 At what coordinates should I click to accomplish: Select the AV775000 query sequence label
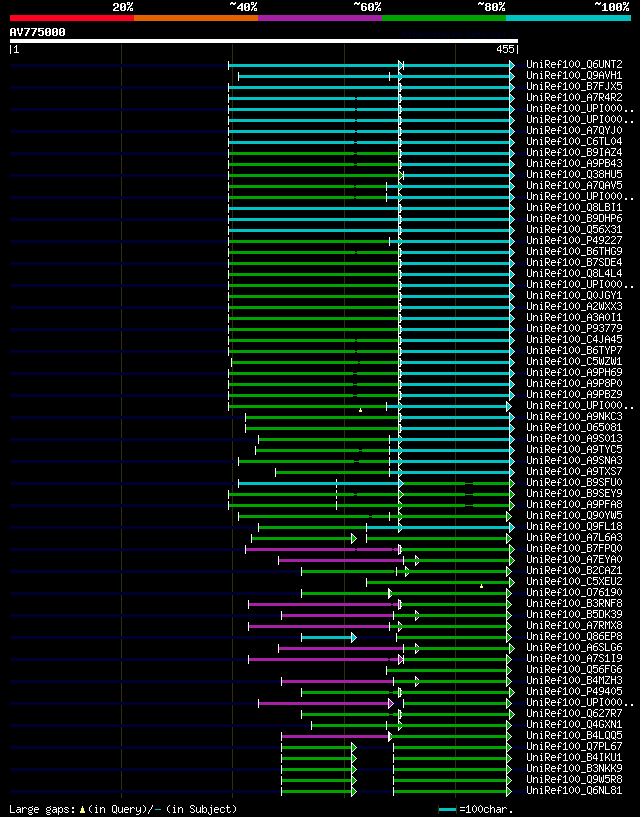pyautogui.click(x=38, y=32)
